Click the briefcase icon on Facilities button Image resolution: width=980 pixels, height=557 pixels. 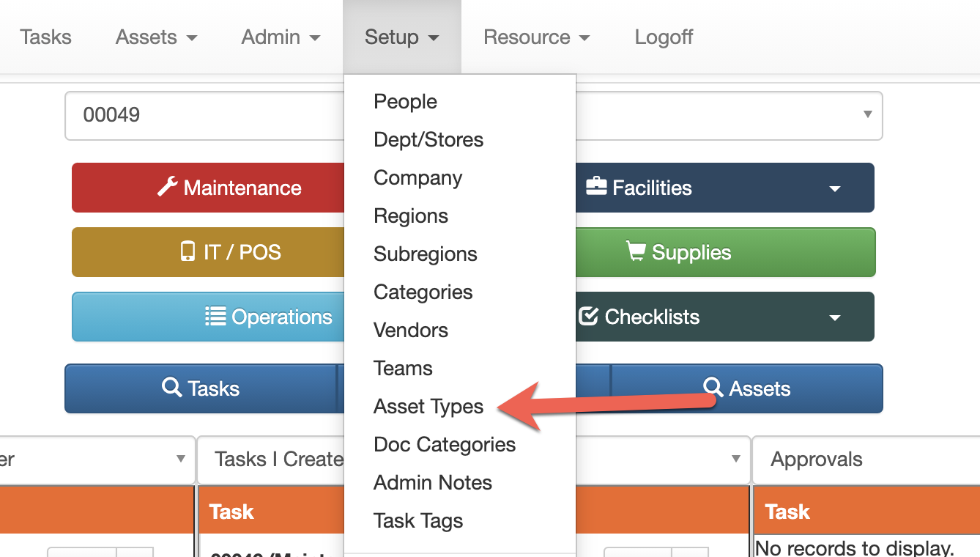pos(596,188)
